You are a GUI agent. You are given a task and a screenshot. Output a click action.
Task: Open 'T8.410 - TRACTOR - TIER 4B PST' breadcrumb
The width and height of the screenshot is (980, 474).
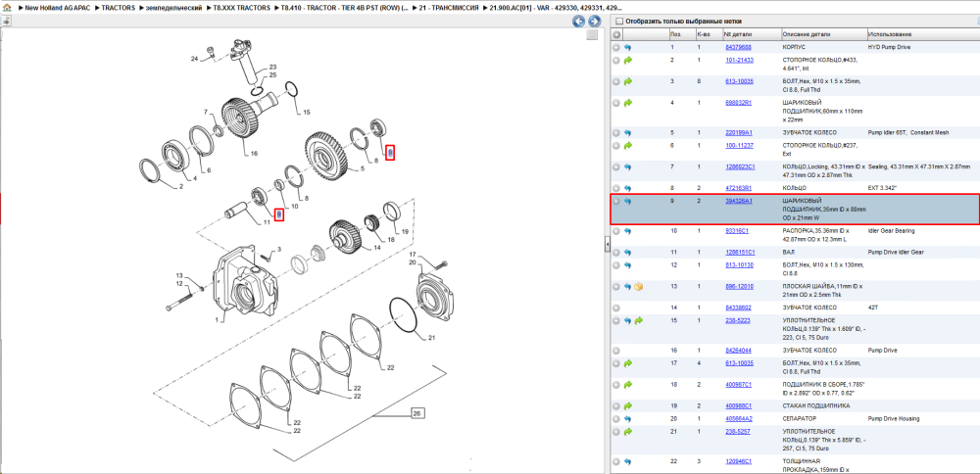click(x=345, y=7)
